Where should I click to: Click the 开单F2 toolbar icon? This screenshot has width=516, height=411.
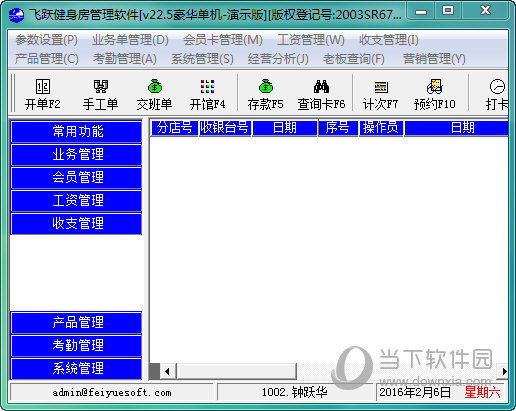pyautogui.click(x=43, y=87)
